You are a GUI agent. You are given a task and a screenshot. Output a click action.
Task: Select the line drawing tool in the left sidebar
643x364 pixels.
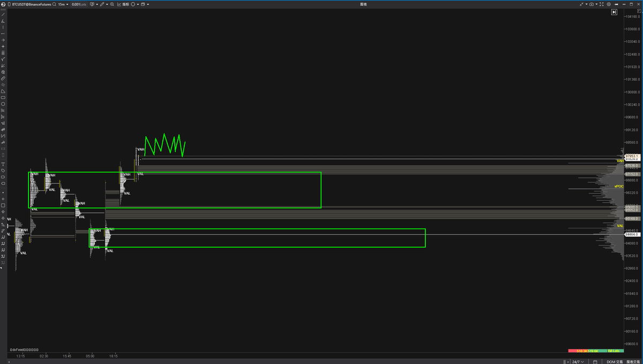coord(3,14)
